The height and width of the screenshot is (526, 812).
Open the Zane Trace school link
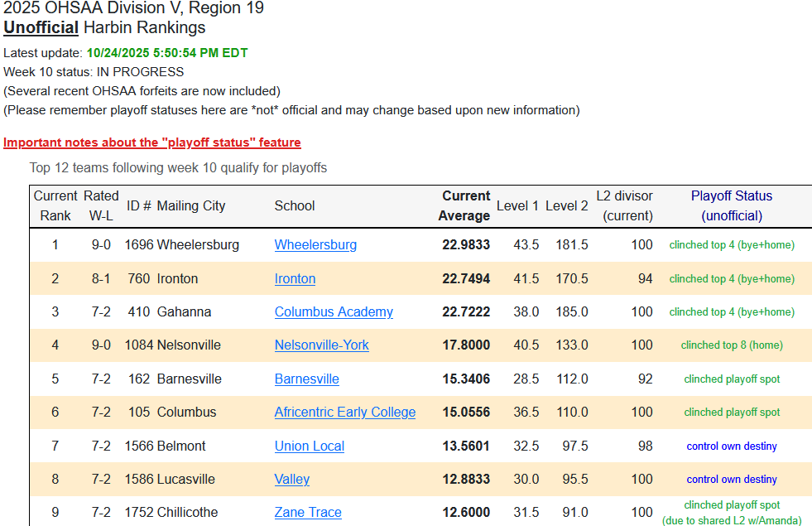(x=308, y=512)
